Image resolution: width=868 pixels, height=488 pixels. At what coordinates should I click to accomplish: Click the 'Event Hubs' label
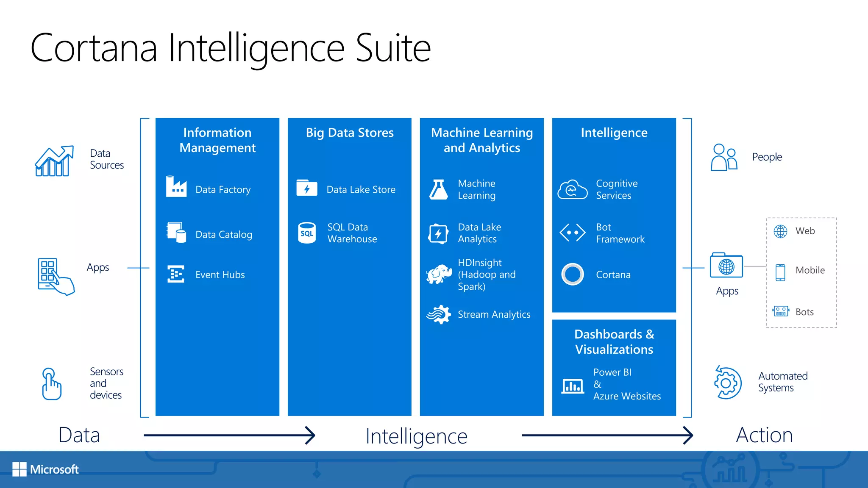[220, 274]
